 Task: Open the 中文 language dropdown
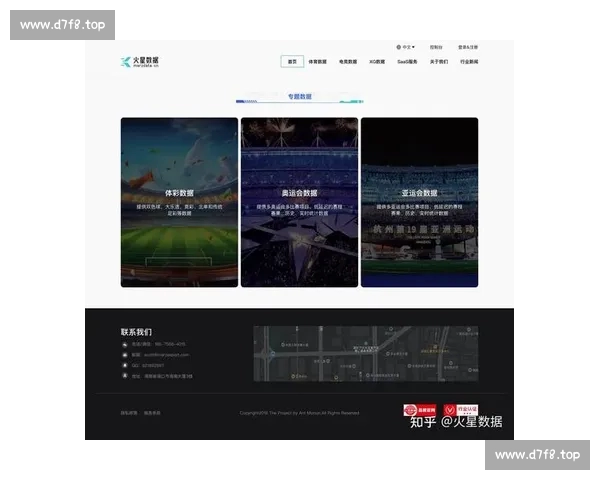pyautogui.click(x=406, y=47)
